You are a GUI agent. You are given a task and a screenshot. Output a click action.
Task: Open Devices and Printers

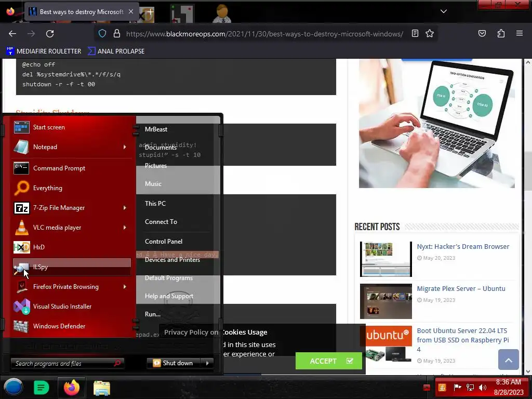coord(172,260)
